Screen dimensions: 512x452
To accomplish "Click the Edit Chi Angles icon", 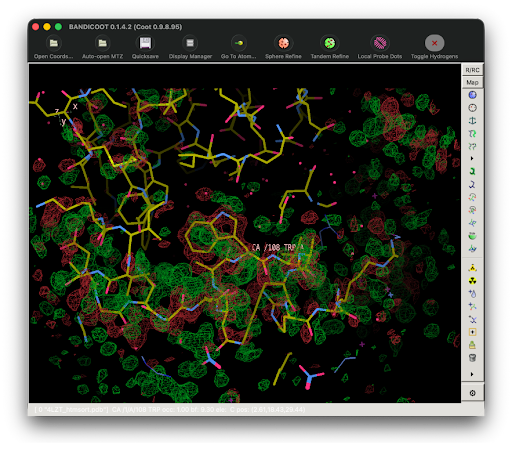I will [472, 197].
